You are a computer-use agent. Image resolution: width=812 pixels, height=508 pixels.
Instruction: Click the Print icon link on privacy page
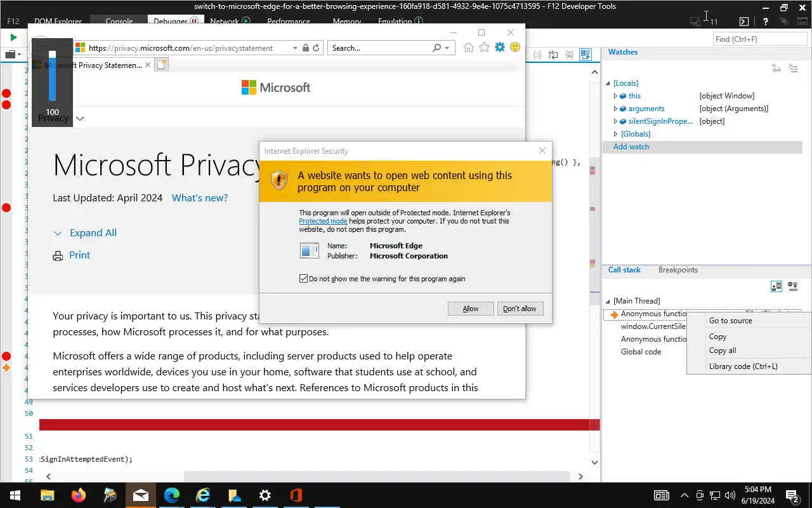click(58, 255)
